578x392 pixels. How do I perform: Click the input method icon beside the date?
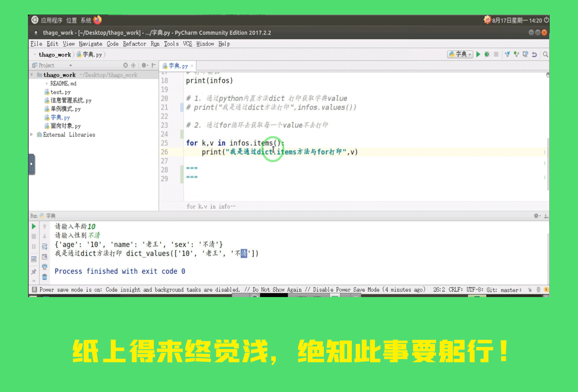coord(487,20)
